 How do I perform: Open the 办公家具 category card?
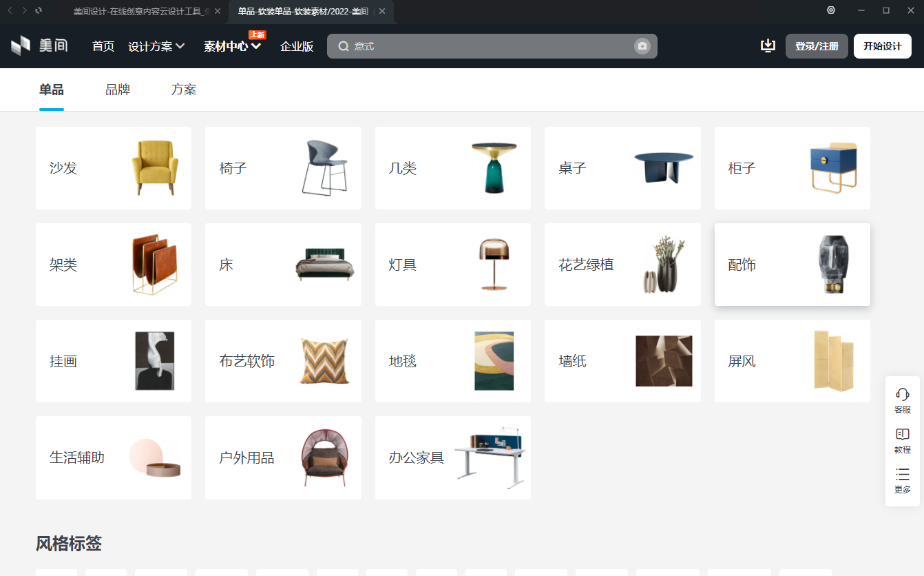click(x=452, y=457)
